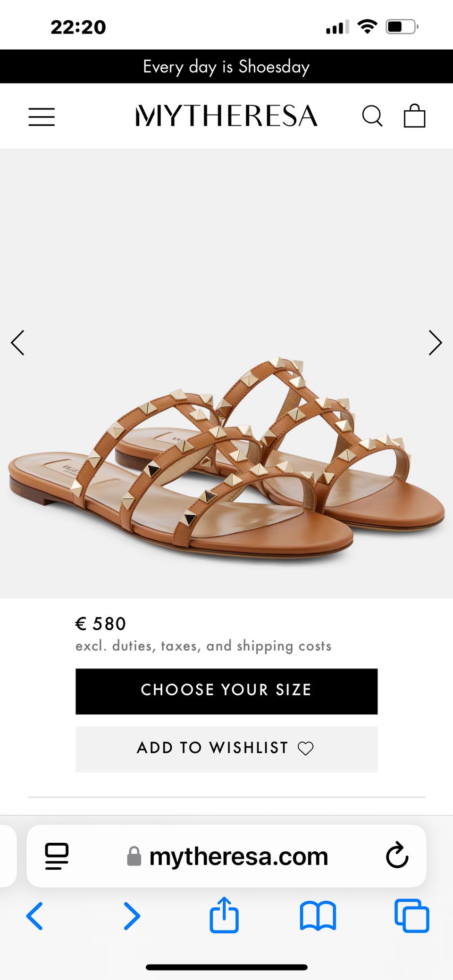Tap the mytheresa.com address field
The height and width of the screenshot is (980, 453).
(x=226, y=856)
